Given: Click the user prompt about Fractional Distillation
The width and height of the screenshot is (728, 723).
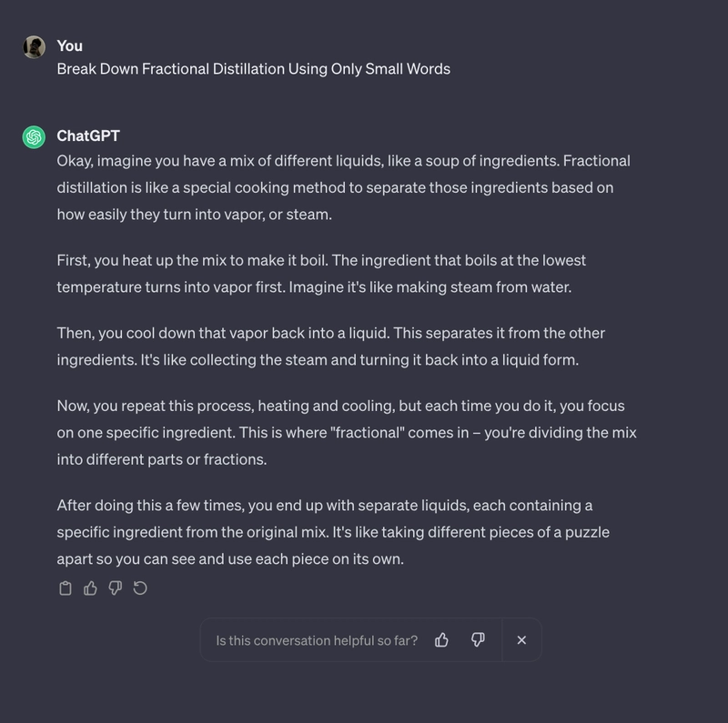Looking at the screenshot, I should 254,69.
